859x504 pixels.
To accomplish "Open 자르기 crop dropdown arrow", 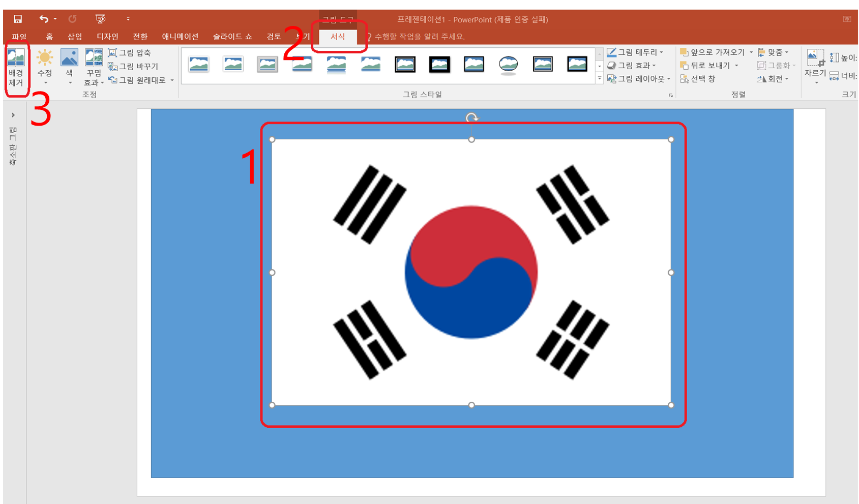I will [x=816, y=82].
